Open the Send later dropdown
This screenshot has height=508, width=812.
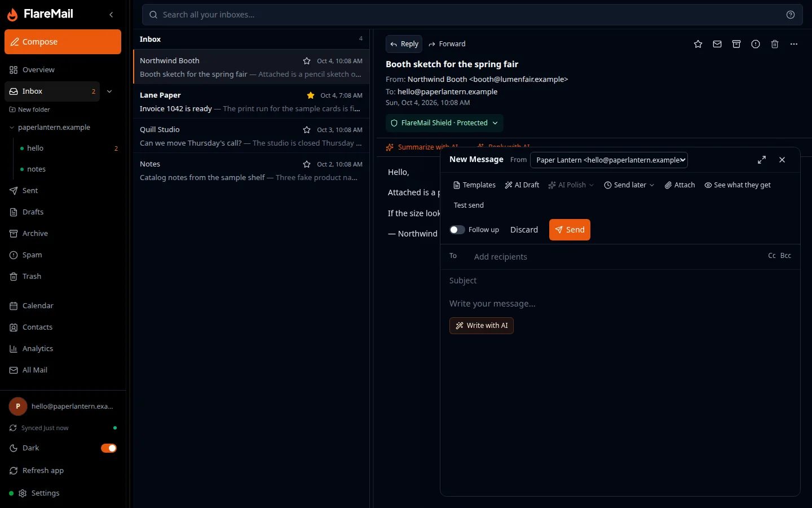click(x=629, y=185)
